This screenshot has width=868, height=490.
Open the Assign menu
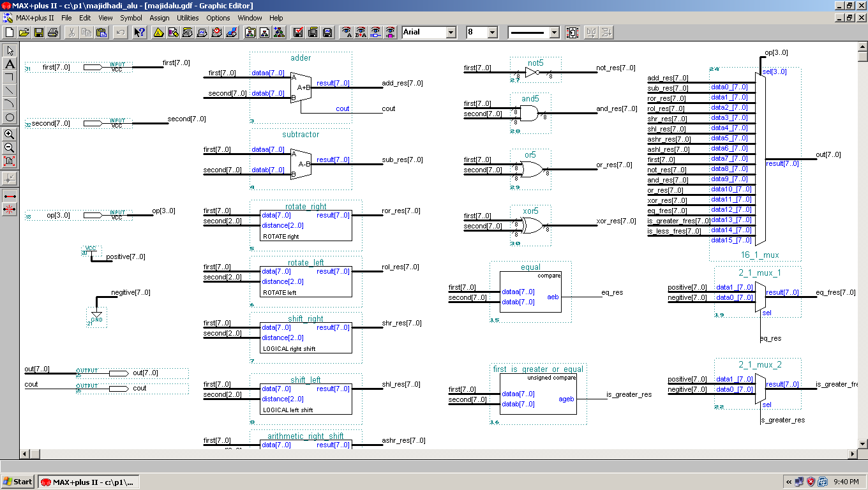(x=160, y=18)
